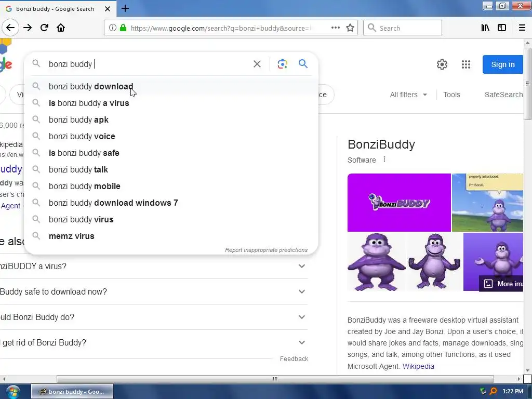The height and width of the screenshot is (399, 532).
Task: Open Google quick settings gear
Action: pyautogui.click(x=442, y=64)
